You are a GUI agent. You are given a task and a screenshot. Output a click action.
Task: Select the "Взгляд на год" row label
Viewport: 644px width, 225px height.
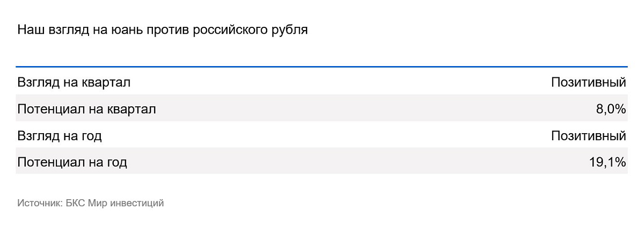60,136
